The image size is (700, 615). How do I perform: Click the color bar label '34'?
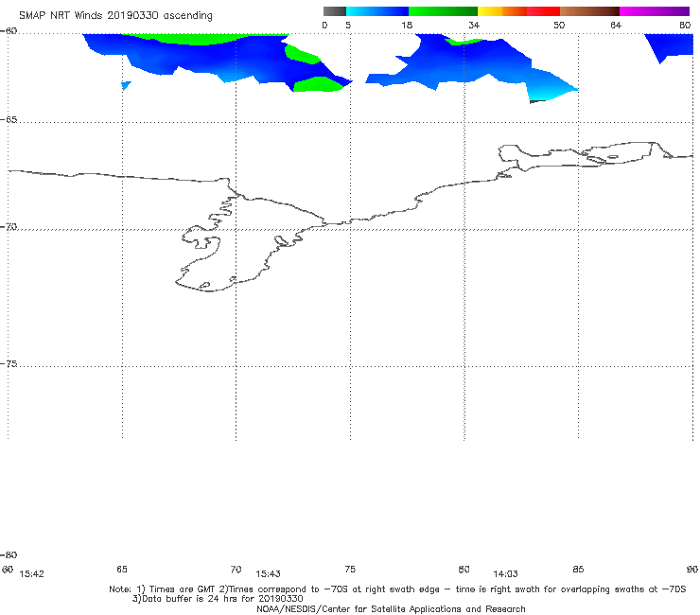coord(474,25)
